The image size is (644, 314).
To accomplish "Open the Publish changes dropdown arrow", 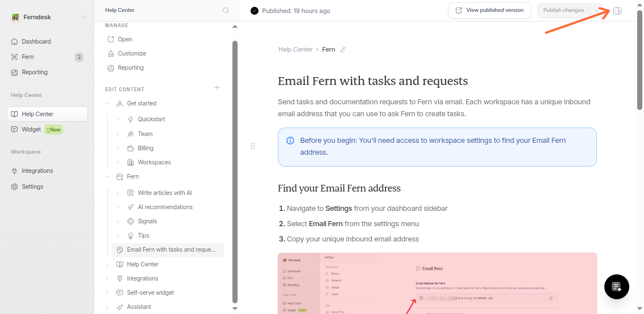I will pyautogui.click(x=596, y=10).
